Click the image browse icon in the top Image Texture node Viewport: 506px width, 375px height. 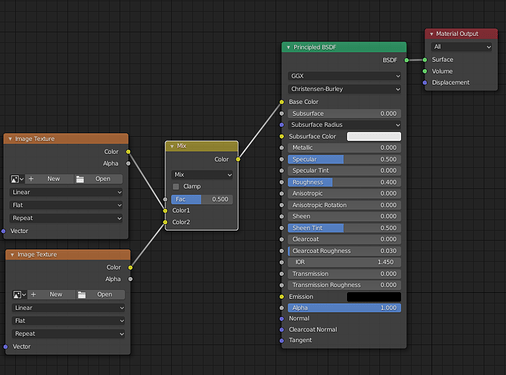click(x=17, y=179)
